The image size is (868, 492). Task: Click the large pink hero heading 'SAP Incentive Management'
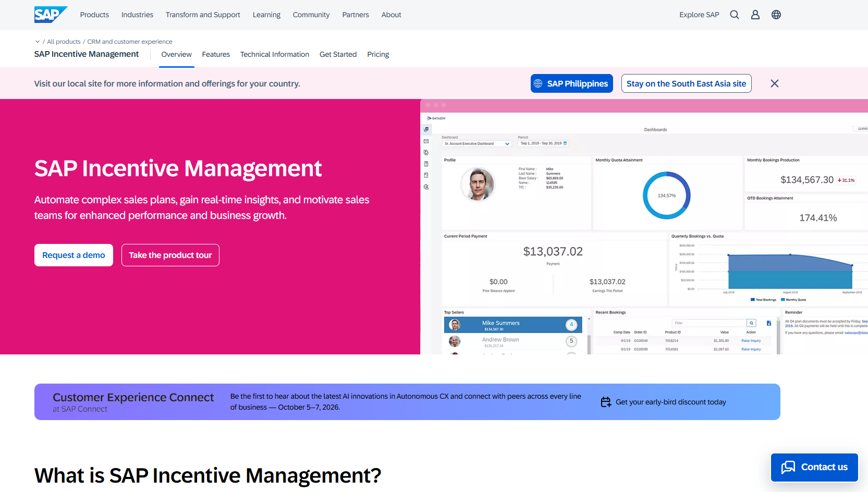coord(178,168)
